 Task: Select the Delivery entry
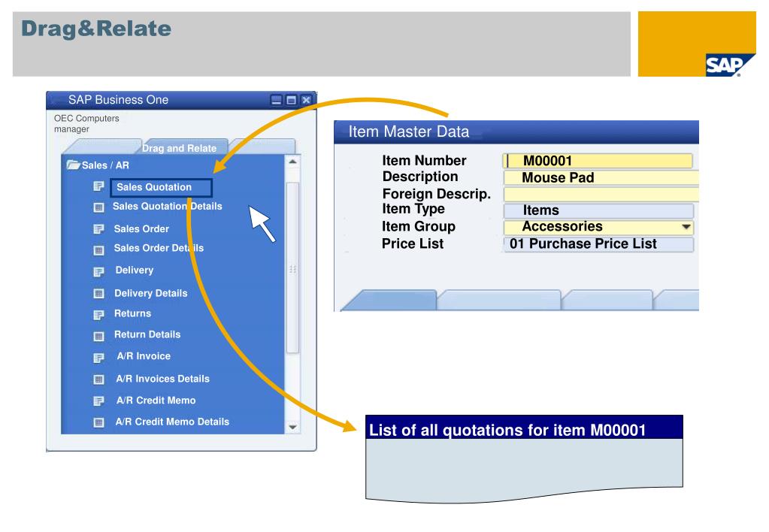click(x=135, y=271)
